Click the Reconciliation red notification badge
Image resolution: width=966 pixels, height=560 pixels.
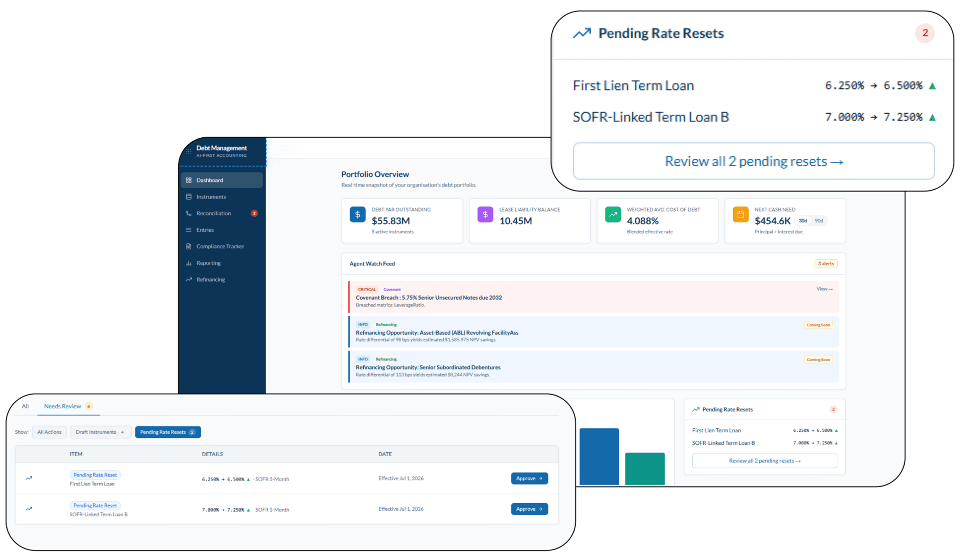255,213
